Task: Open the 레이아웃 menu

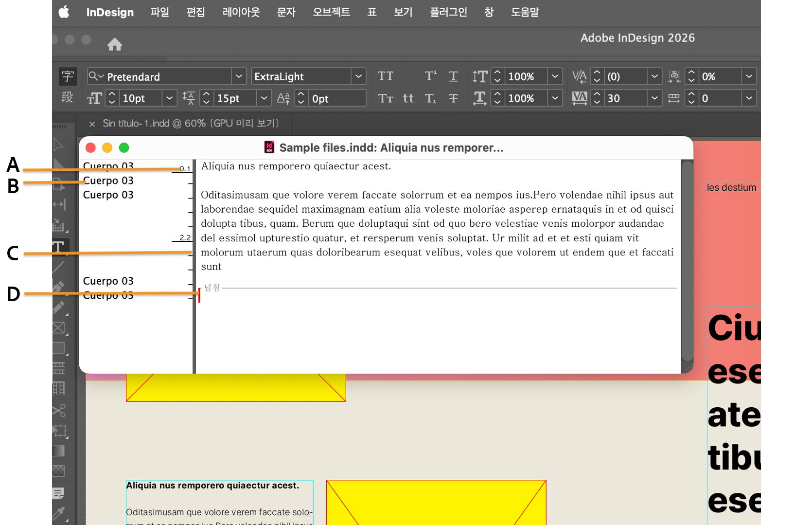Action: 241,12
